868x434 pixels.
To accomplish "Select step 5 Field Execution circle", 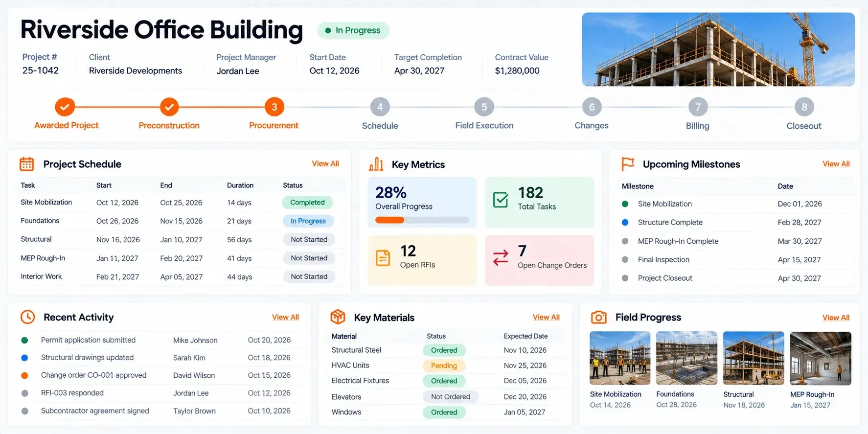I will 484,107.
